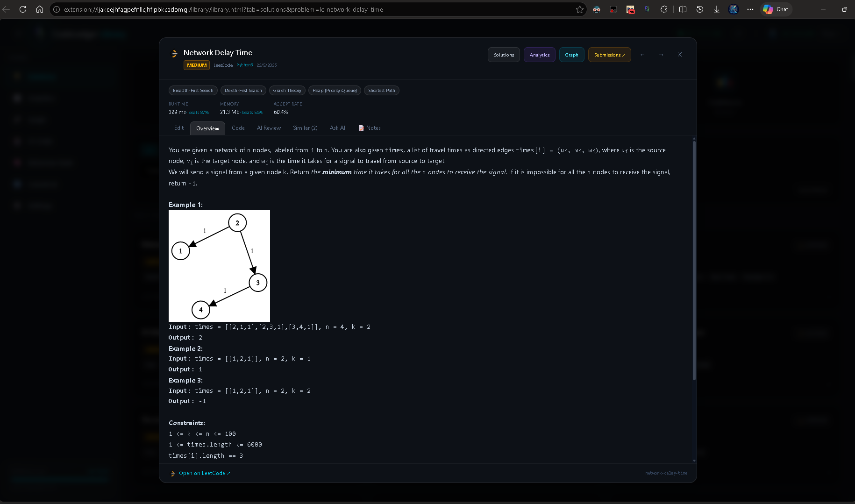Open the extensions puzzle-piece icon
This screenshot has width=855, height=504.
click(x=664, y=9)
